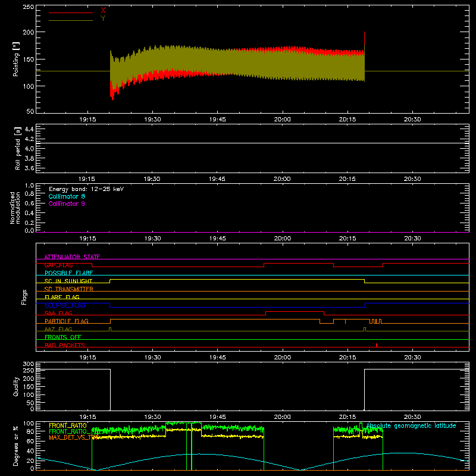
Task: Click '19:30' under the Roll period plot
Action: (152, 179)
